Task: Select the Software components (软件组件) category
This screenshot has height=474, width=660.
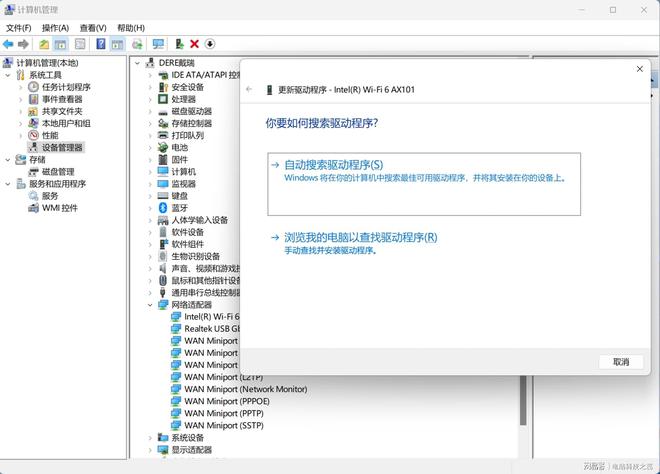Action: pyautogui.click(x=187, y=244)
